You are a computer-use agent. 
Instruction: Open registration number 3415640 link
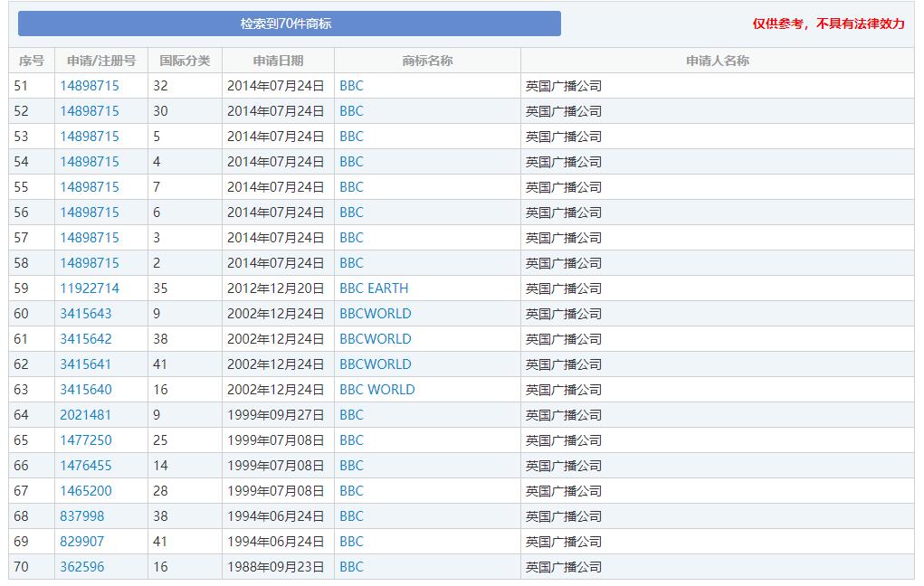coord(85,389)
